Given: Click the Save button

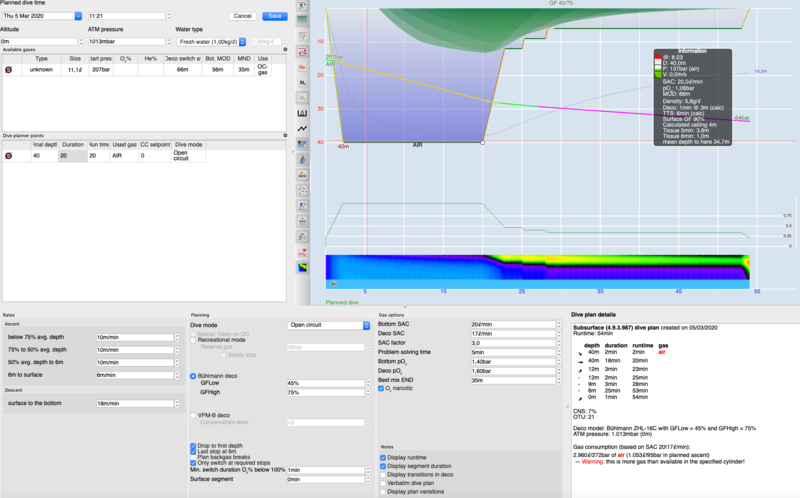Looking at the screenshot, I should click(273, 16).
